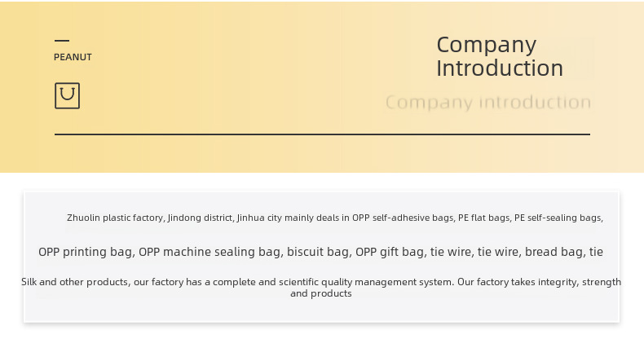
Task: Select the word Introduction in the heading
Action: 500,68
